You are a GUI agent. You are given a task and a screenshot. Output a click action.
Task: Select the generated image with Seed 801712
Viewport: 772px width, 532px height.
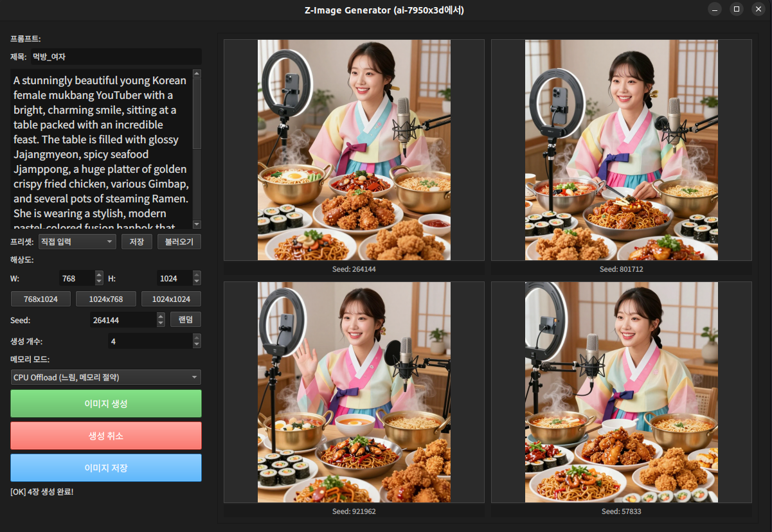pyautogui.click(x=621, y=150)
